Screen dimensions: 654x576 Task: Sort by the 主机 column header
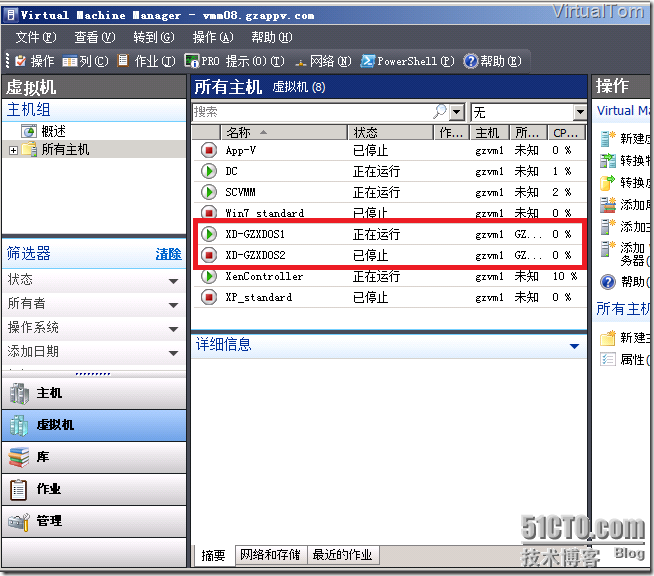(x=489, y=133)
